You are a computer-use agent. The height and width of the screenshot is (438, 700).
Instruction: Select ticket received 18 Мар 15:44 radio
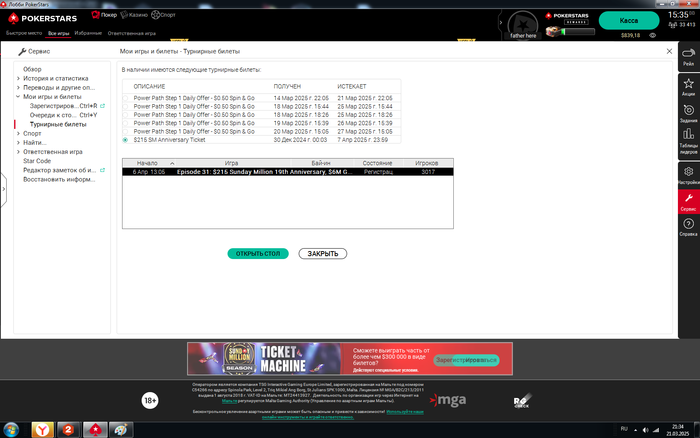[125, 107]
